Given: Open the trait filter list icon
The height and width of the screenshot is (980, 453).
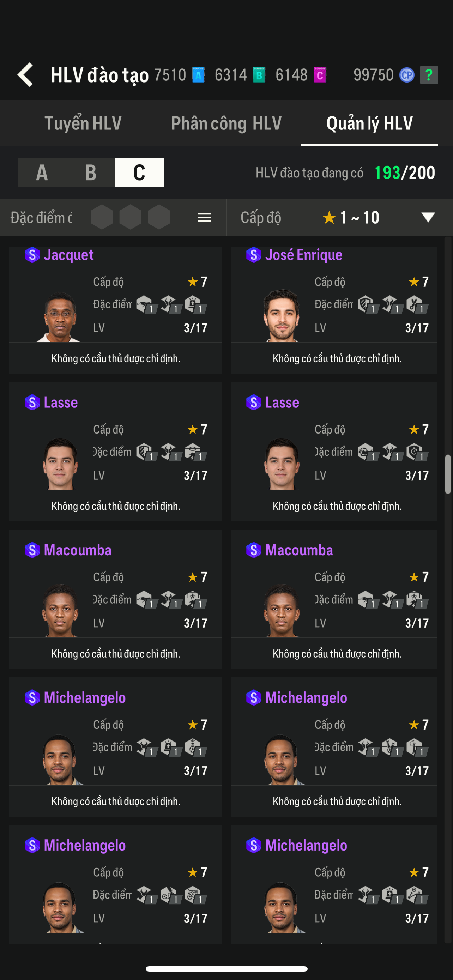Looking at the screenshot, I should tap(205, 218).
